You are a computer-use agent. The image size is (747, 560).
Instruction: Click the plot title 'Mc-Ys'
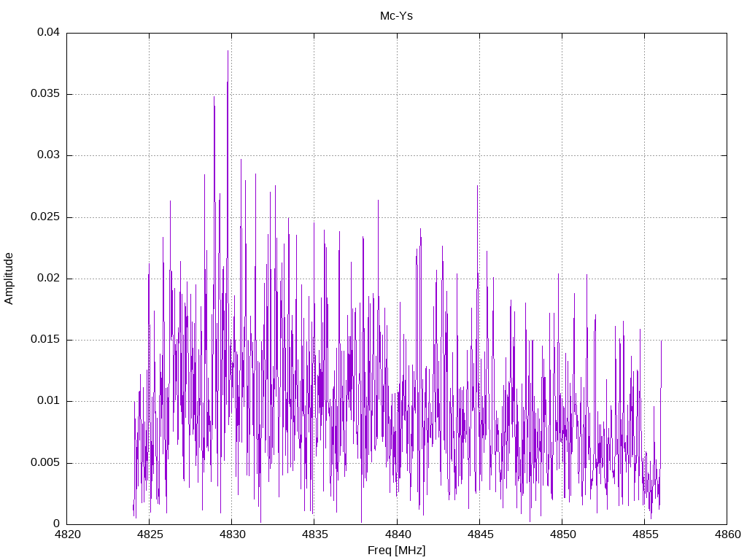(x=396, y=16)
